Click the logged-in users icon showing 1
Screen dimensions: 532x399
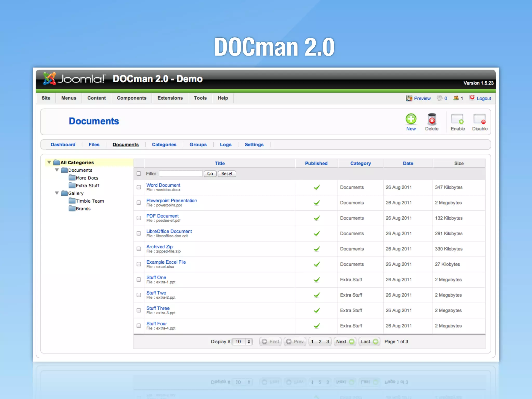click(x=456, y=98)
